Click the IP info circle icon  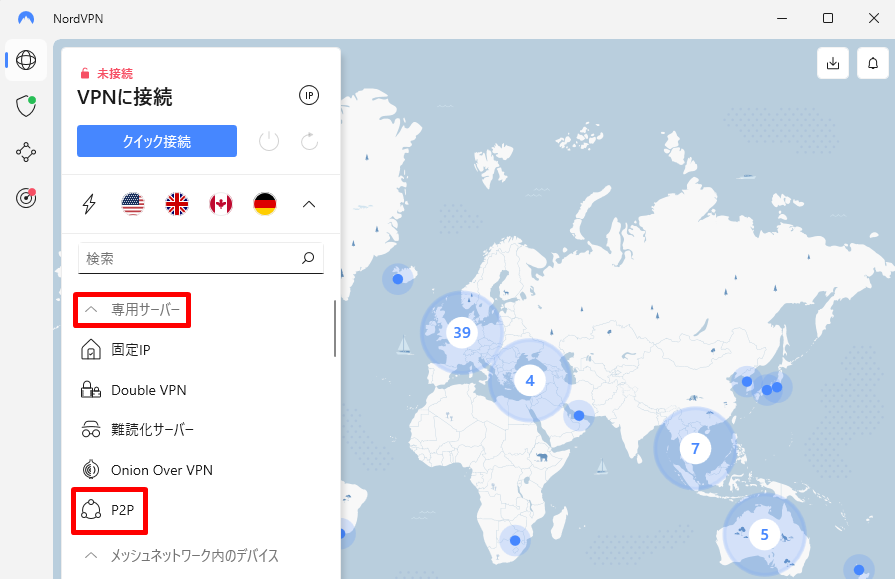[x=309, y=95]
